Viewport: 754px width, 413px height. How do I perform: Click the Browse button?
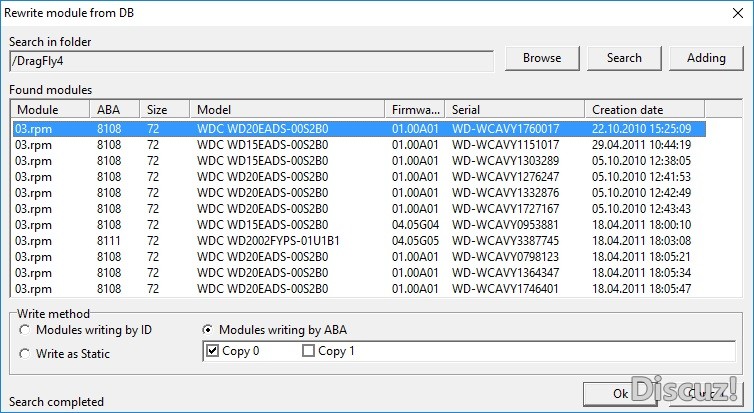[541, 58]
